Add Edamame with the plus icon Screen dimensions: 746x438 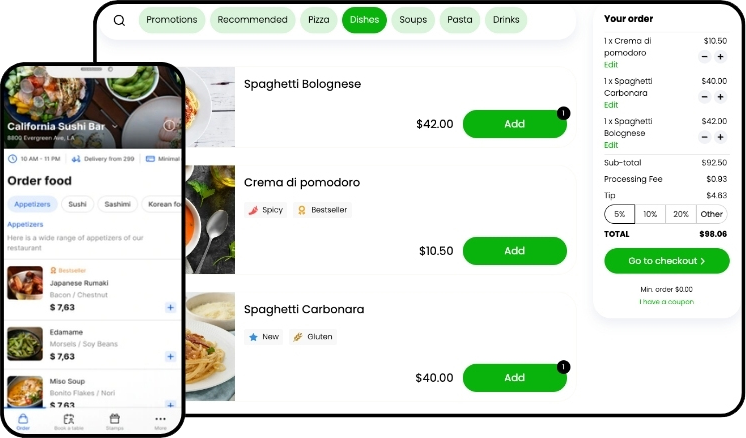(170, 357)
